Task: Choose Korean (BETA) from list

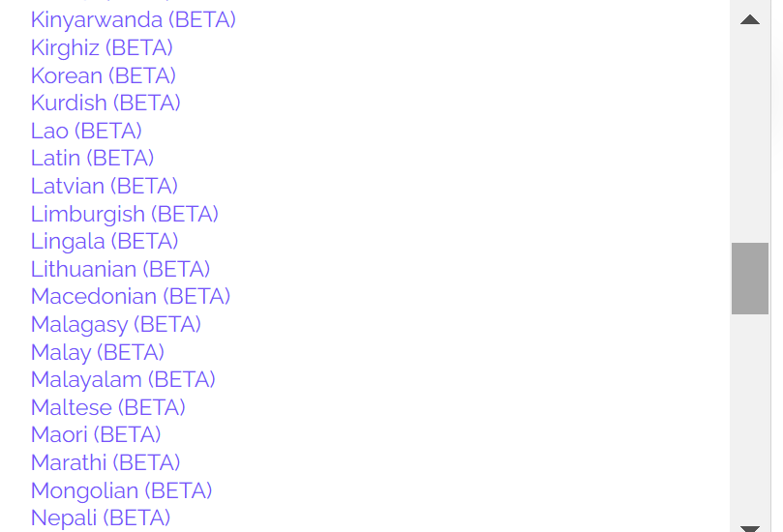Action: (103, 75)
